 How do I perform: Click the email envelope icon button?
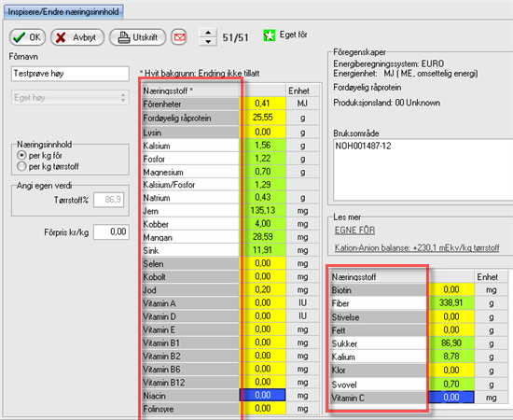[179, 37]
